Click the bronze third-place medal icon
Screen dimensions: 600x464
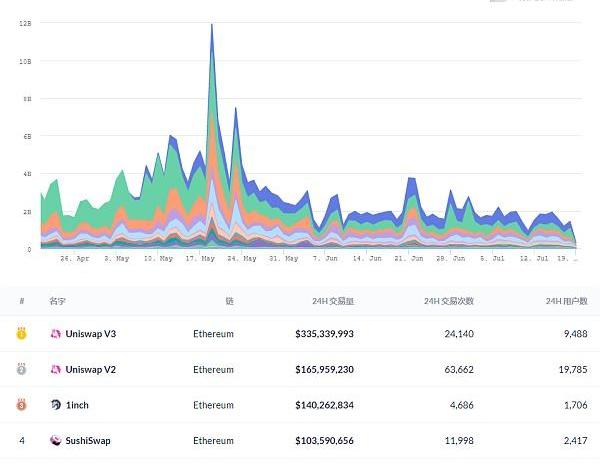click(21, 404)
